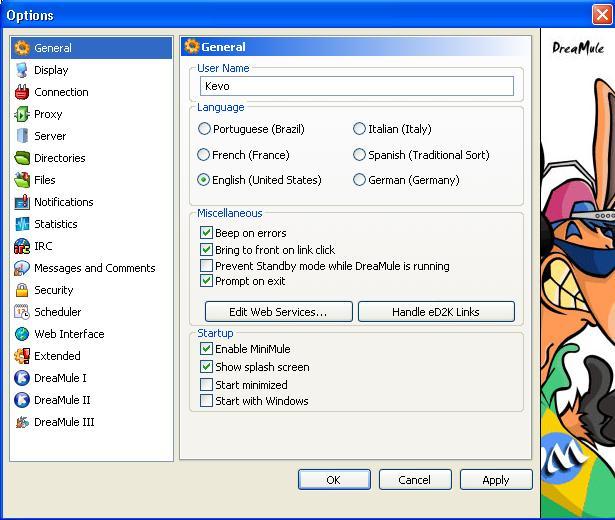The height and width of the screenshot is (520, 615).
Task: Close the Options dialog
Action: [602, 15]
